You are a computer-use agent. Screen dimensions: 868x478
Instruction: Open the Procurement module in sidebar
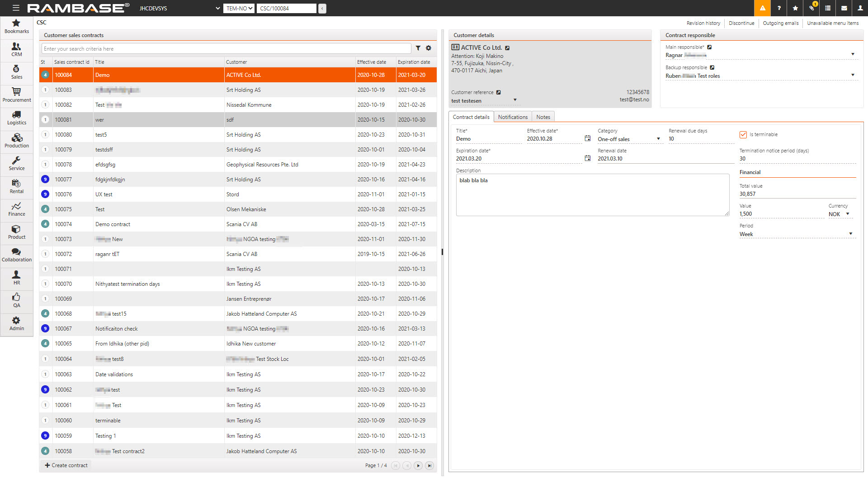(17, 95)
